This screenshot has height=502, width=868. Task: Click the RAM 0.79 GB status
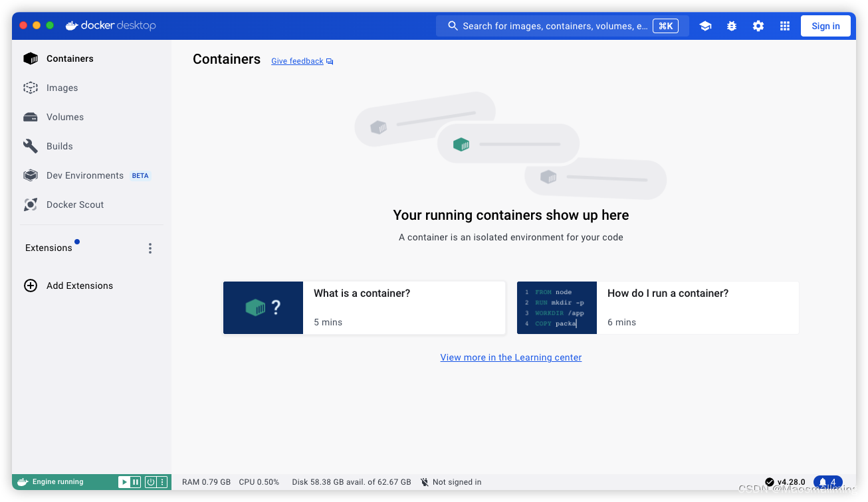pyautogui.click(x=206, y=482)
